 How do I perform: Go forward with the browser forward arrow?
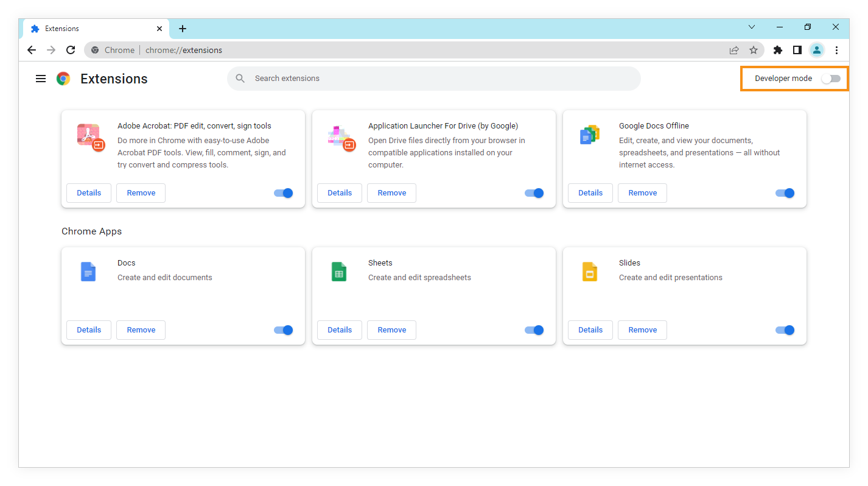[51, 50]
